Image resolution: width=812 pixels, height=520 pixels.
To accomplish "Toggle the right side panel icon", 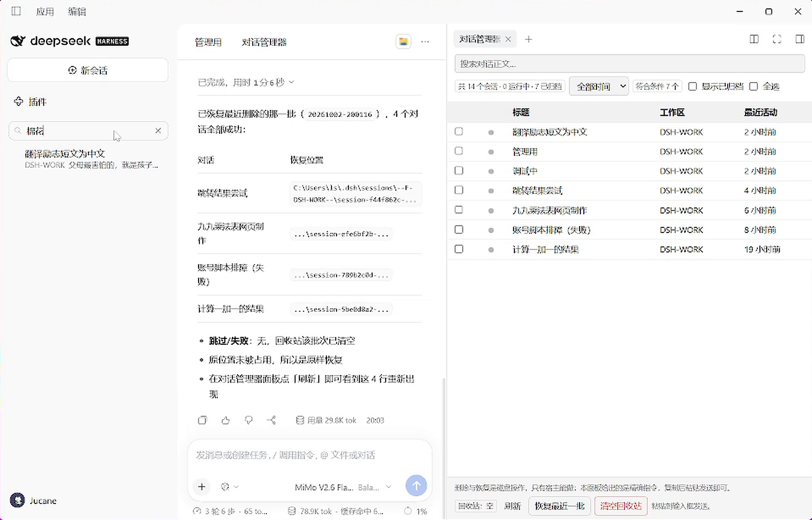I will pos(800,39).
